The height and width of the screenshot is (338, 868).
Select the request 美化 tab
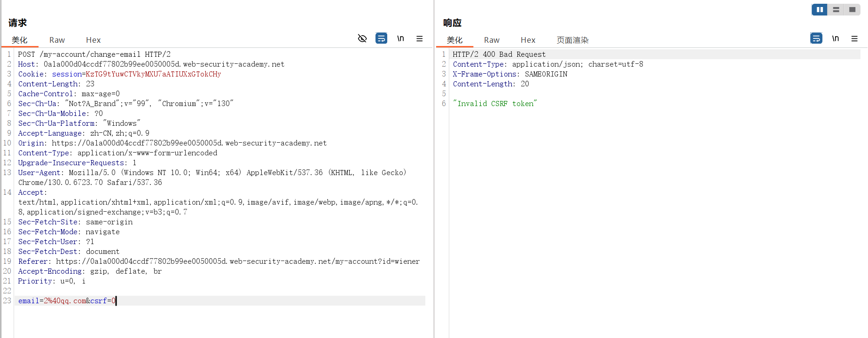click(20, 40)
